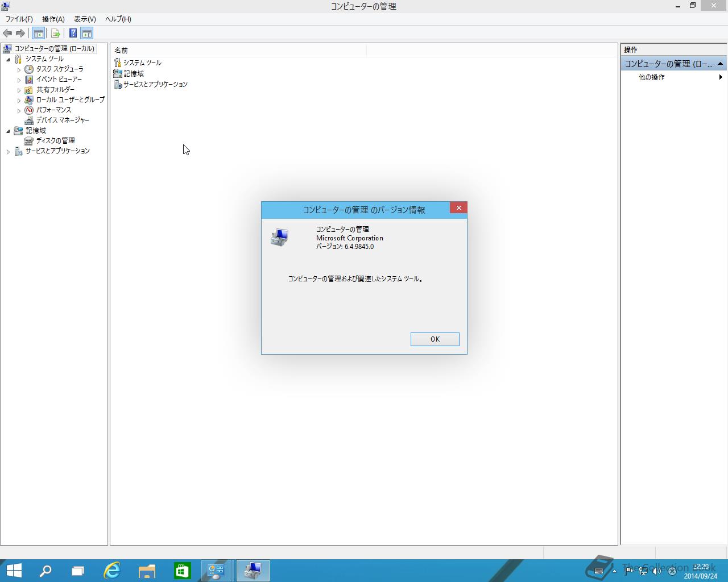Minimize the コンピューターの管理 window
Viewport: 728px width, 582px height.
[678, 6]
